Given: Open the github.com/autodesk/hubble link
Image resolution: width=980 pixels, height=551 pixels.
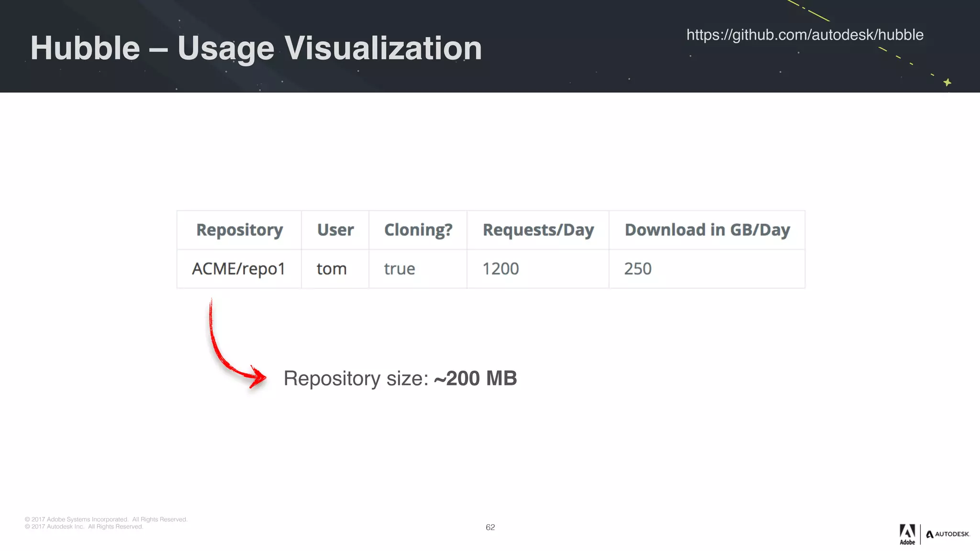Looking at the screenshot, I should pos(804,35).
